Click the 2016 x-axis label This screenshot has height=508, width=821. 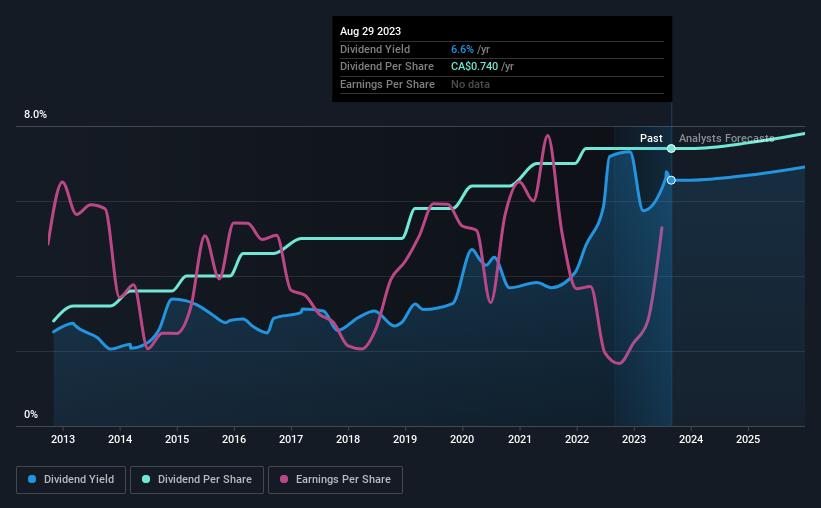[234, 439]
